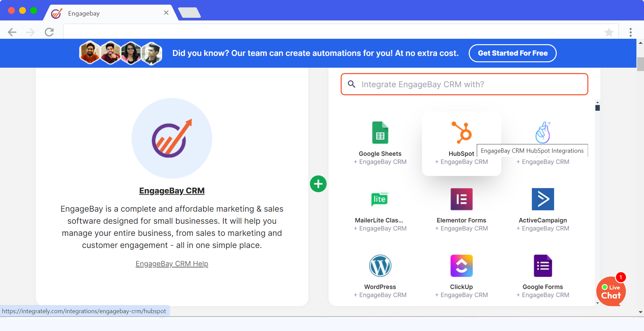Open the EngageBay CRM Help link

pos(172,264)
